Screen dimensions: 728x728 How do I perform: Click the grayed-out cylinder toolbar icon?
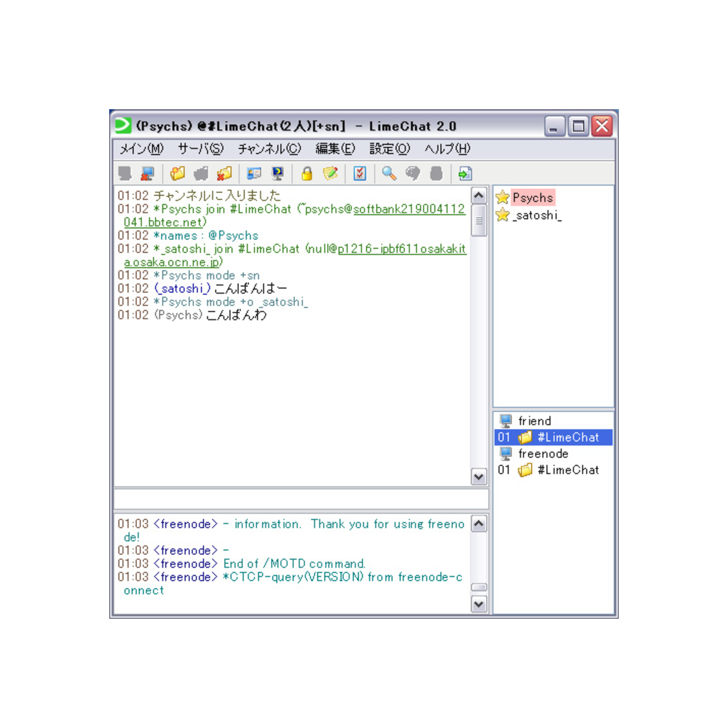click(436, 173)
